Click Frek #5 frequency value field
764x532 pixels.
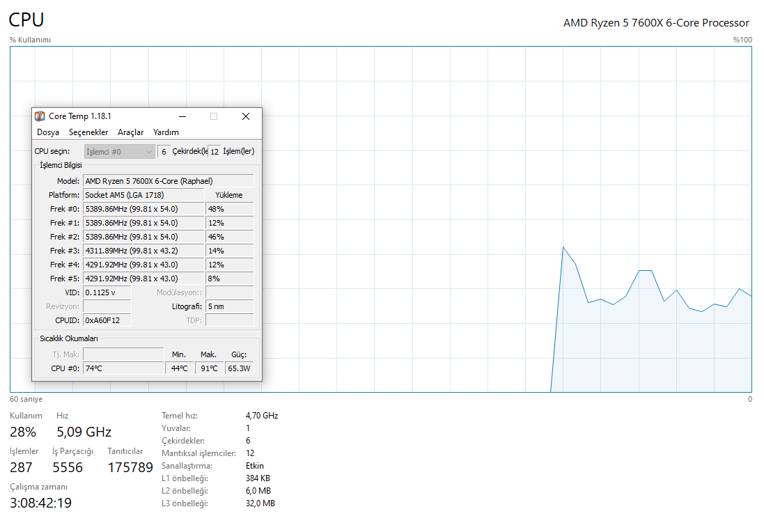tap(143, 279)
